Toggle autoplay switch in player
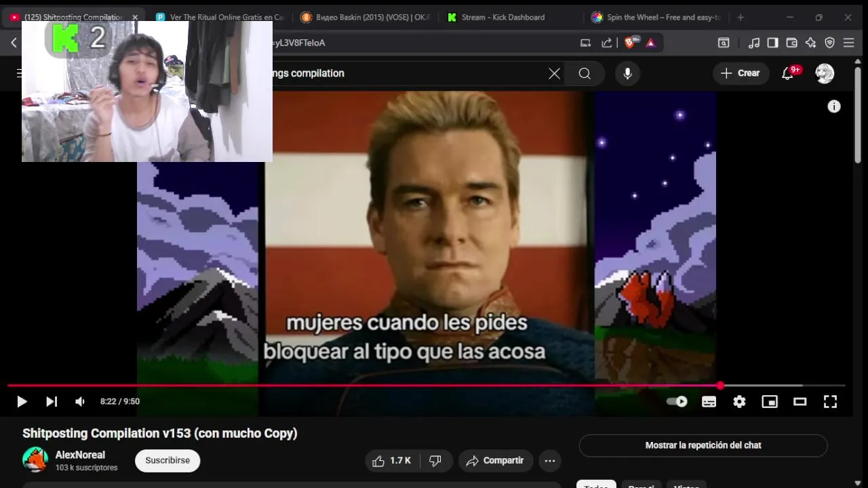 (677, 402)
